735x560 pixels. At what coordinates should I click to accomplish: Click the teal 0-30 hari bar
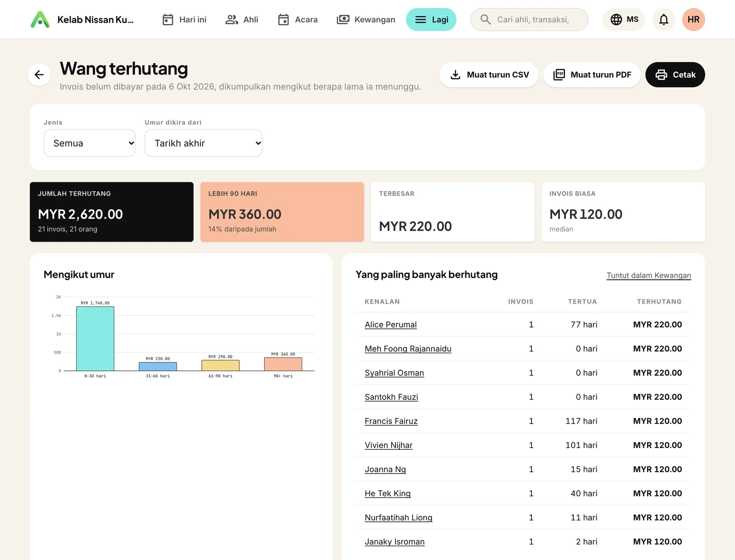[x=95, y=339]
